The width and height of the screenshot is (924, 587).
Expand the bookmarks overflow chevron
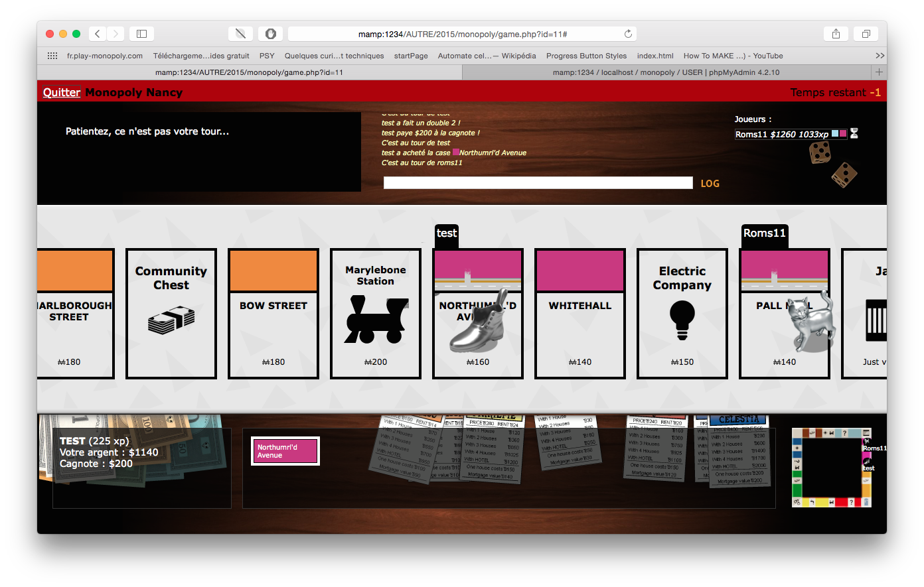(880, 56)
